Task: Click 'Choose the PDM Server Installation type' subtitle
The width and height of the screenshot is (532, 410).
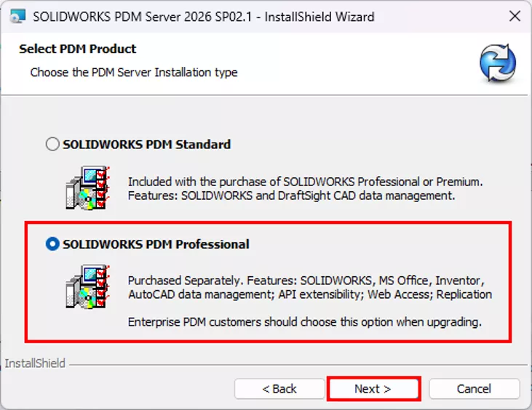Action: pos(134,73)
